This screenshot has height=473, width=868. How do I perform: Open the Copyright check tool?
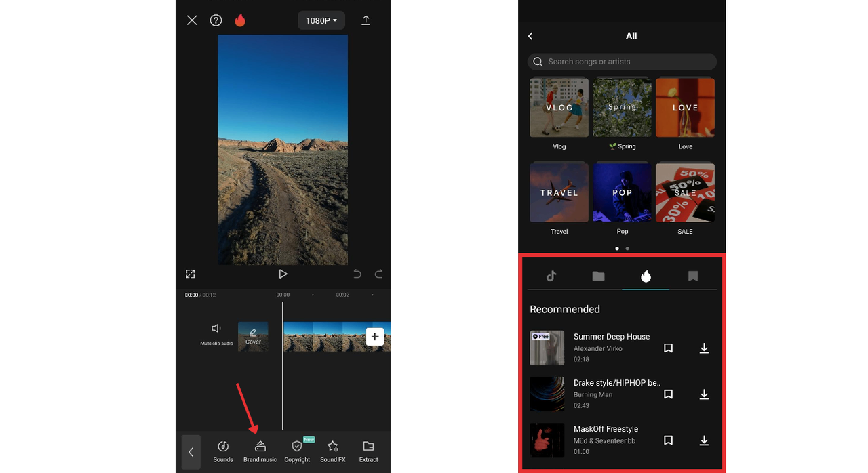pos(297,451)
